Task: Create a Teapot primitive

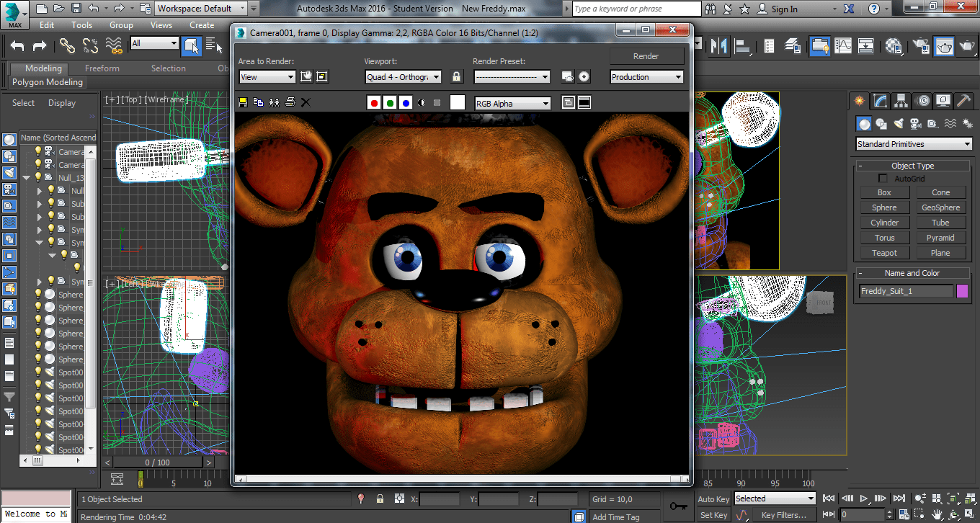Action: (884, 253)
